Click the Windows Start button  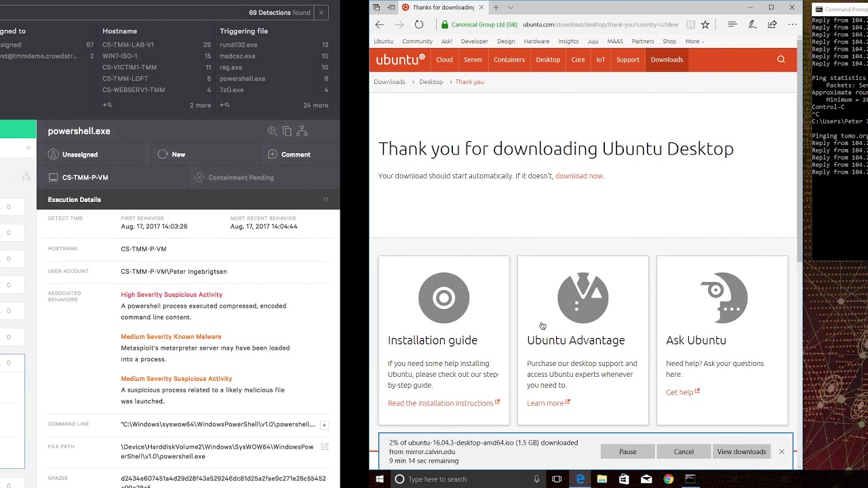point(380,479)
